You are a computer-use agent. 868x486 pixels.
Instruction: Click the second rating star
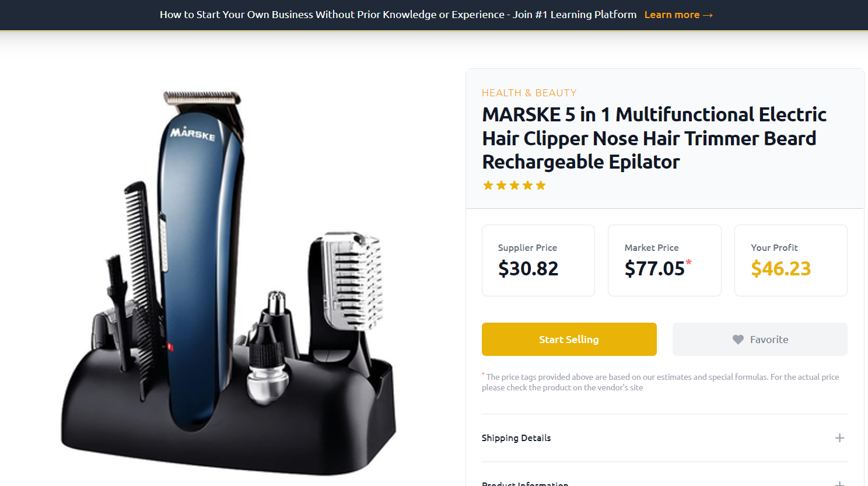(x=501, y=186)
